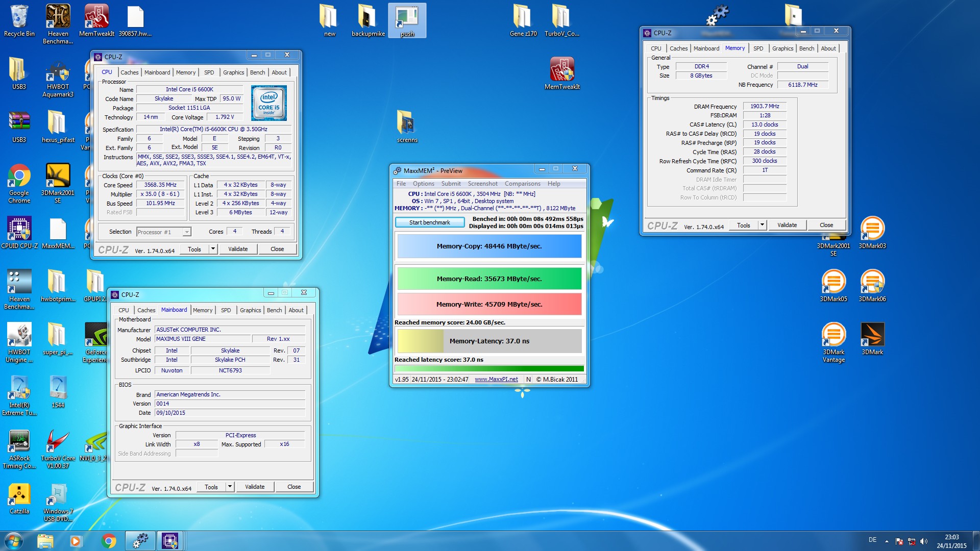980x551 pixels.
Task: Open the Recycle Bin desktop icon
Action: pyautogui.click(x=19, y=20)
